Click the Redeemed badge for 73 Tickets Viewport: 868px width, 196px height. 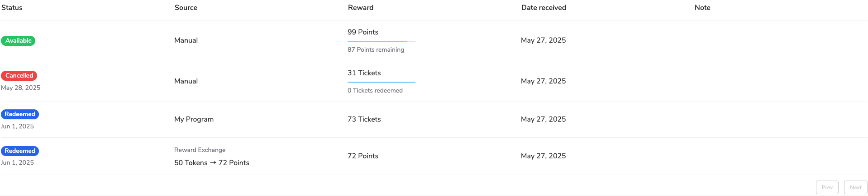(x=20, y=114)
